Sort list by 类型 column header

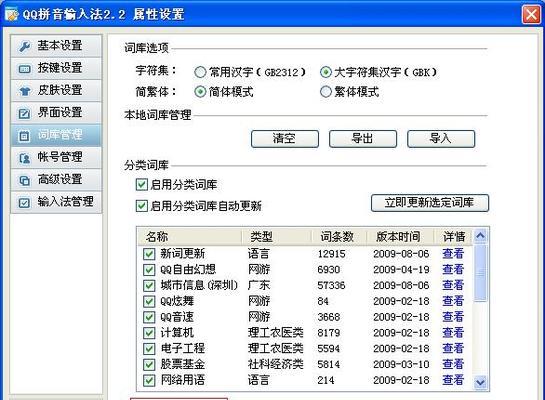[276, 237]
